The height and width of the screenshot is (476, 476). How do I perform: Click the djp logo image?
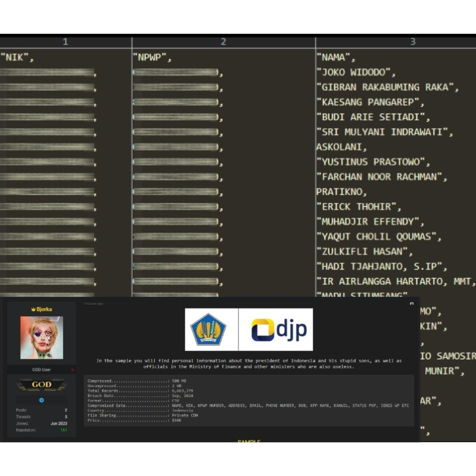[x=279, y=330]
